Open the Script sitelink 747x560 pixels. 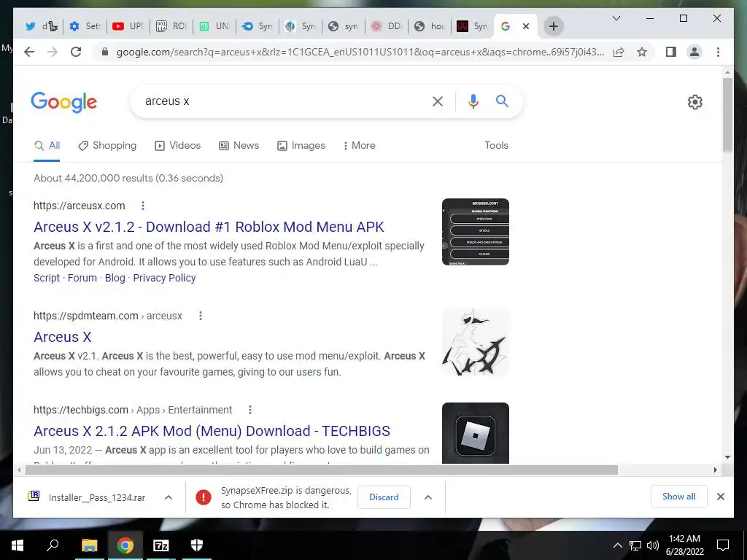coord(47,278)
